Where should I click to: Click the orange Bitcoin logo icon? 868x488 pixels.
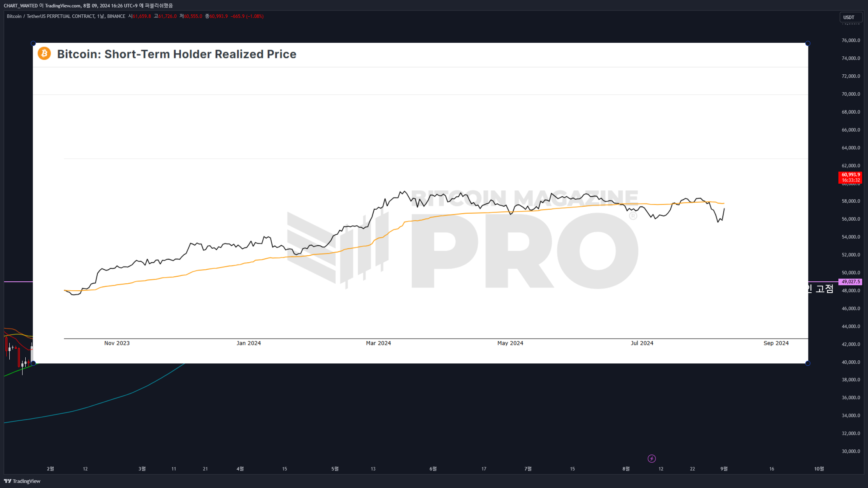(44, 53)
